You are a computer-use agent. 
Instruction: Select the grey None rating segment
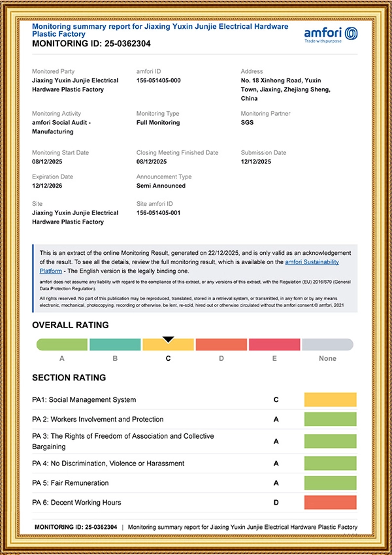coord(327,345)
